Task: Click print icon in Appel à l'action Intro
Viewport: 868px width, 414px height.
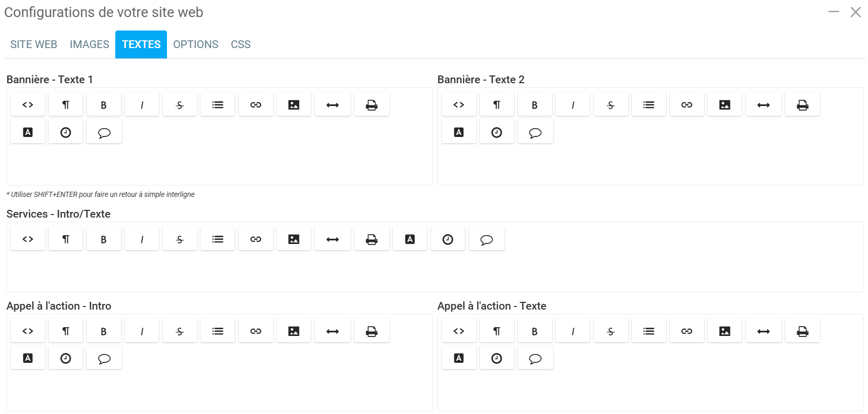Action: (x=371, y=331)
